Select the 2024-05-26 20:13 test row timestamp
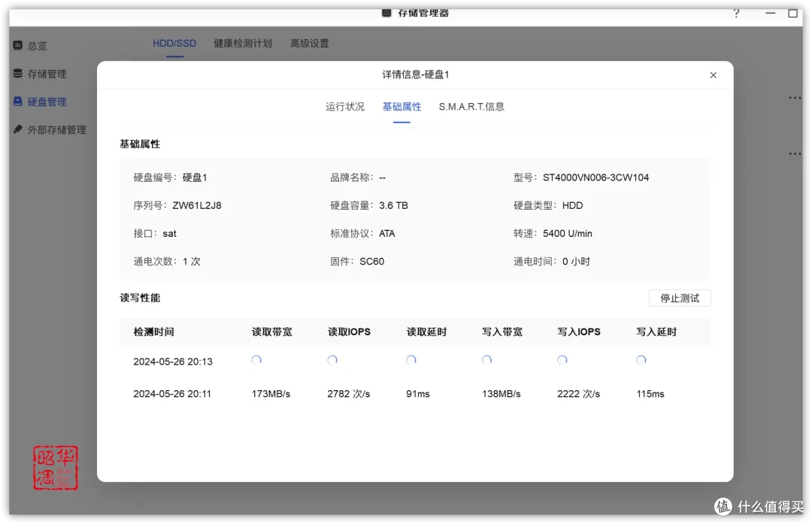 click(x=173, y=362)
